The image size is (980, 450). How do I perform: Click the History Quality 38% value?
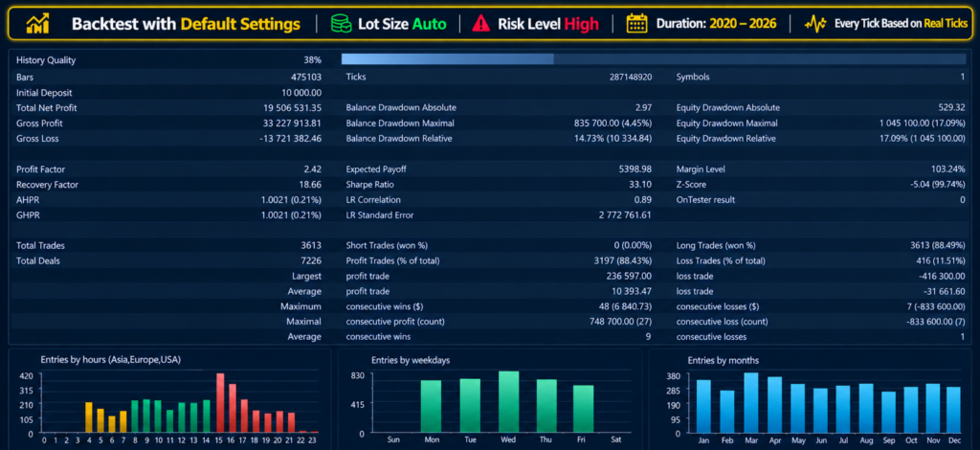click(313, 60)
